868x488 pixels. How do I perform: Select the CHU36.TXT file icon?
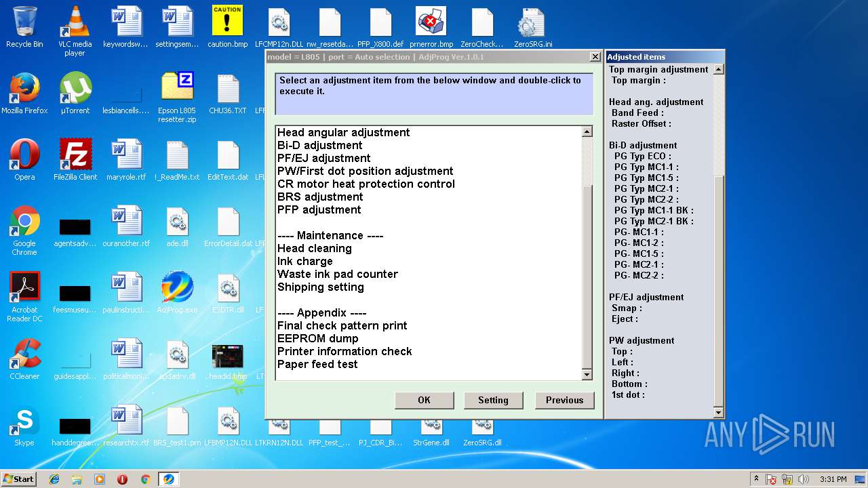point(228,94)
